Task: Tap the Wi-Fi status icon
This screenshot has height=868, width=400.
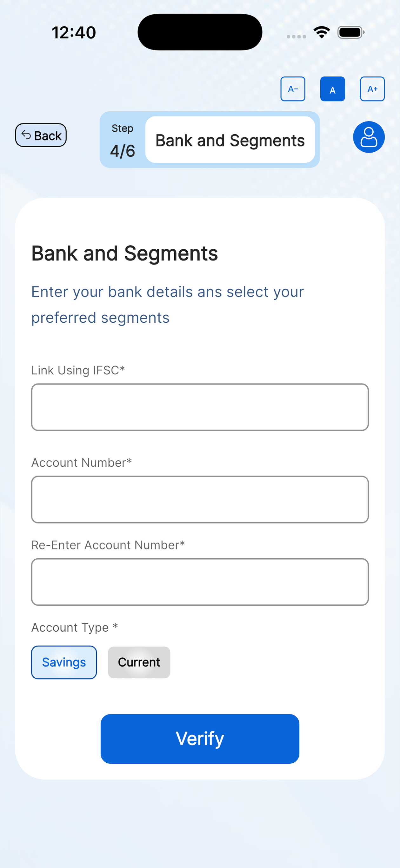Action: pyautogui.click(x=322, y=32)
